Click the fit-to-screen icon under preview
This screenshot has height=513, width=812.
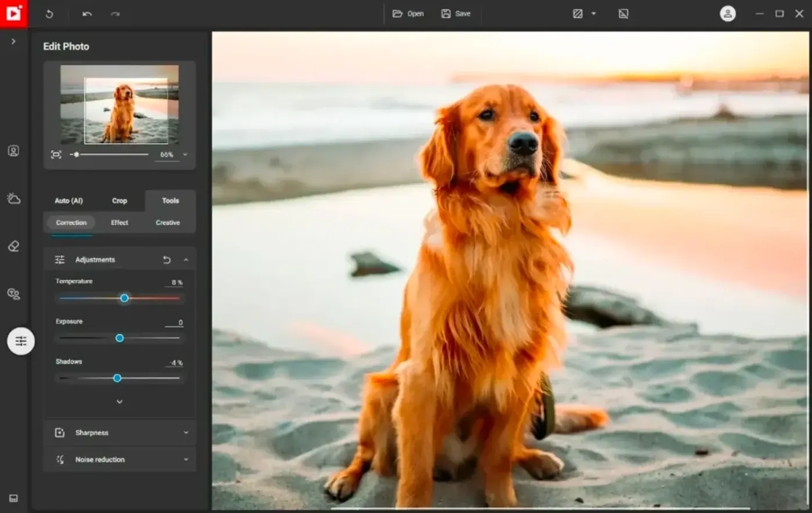(56, 154)
